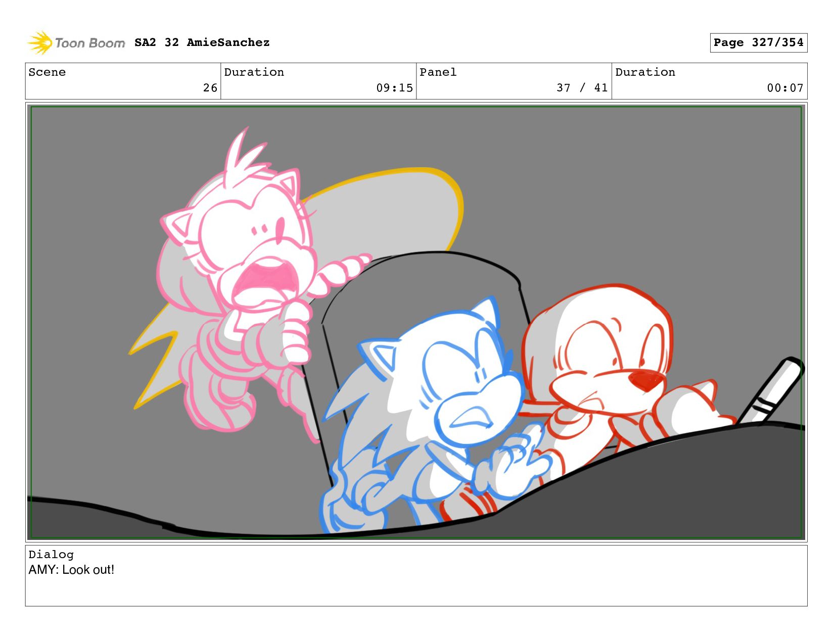834x644 pixels.
Task: Click the Toon Boom logo
Action: (76, 42)
